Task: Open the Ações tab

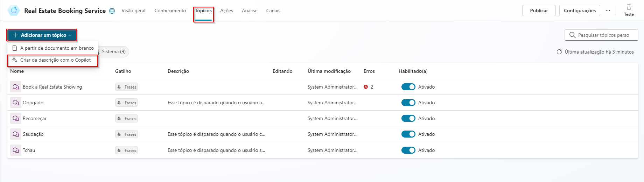Action: pyautogui.click(x=226, y=10)
